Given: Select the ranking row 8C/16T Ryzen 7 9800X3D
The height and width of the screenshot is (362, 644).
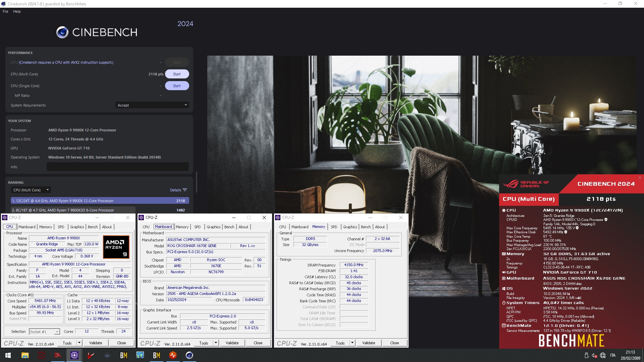Looking at the screenshot, I should point(100,210).
